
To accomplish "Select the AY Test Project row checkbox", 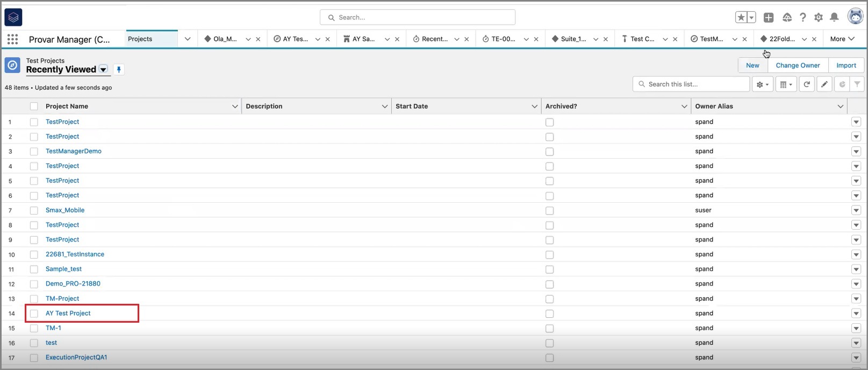I will click(34, 314).
